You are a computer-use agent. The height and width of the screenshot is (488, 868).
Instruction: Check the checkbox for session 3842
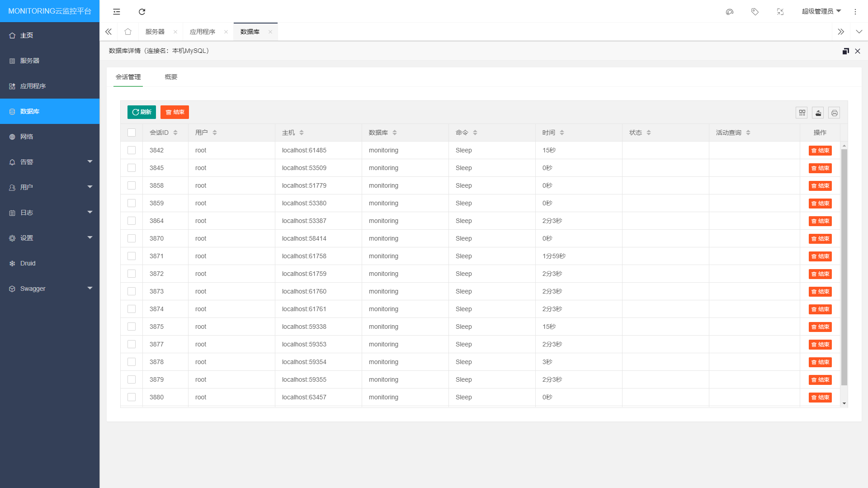(x=132, y=150)
